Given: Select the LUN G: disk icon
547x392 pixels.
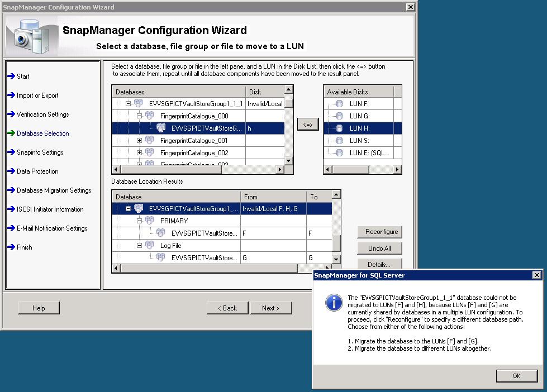Looking at the screenshot, I should [x=339, y=116].
